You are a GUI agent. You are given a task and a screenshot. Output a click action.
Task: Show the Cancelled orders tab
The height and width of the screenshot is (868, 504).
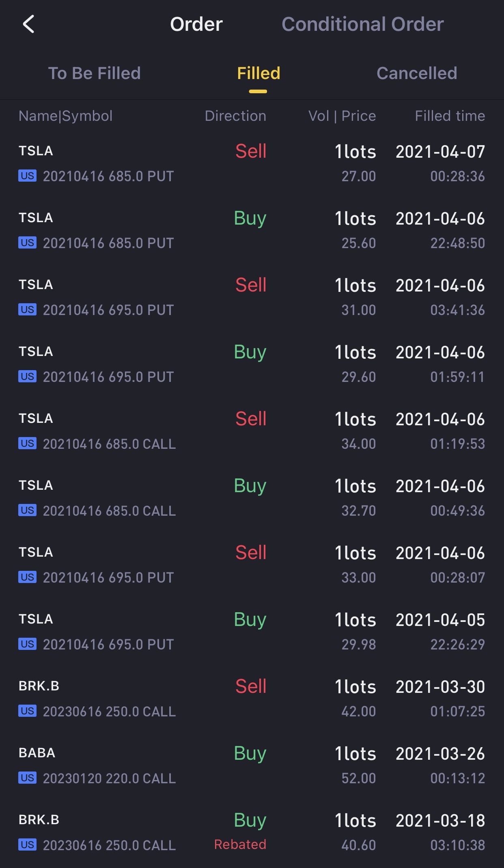click(x=417, y=73)
